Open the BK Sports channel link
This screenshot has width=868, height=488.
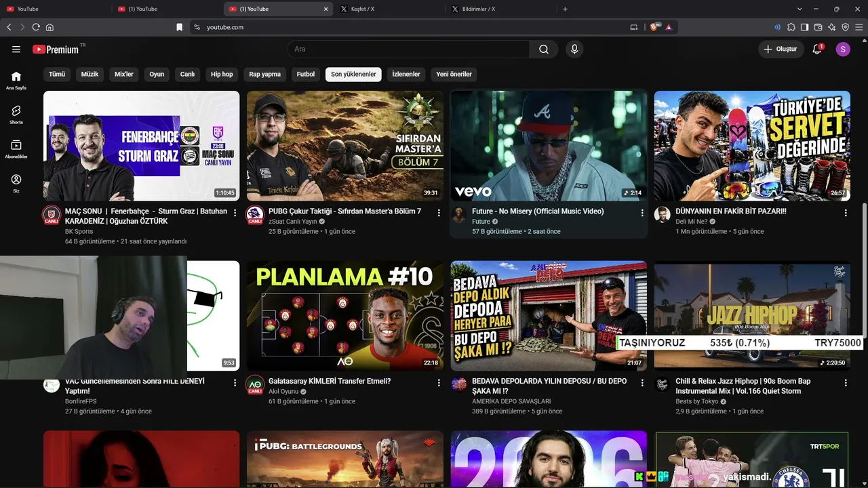click(79, 232)
